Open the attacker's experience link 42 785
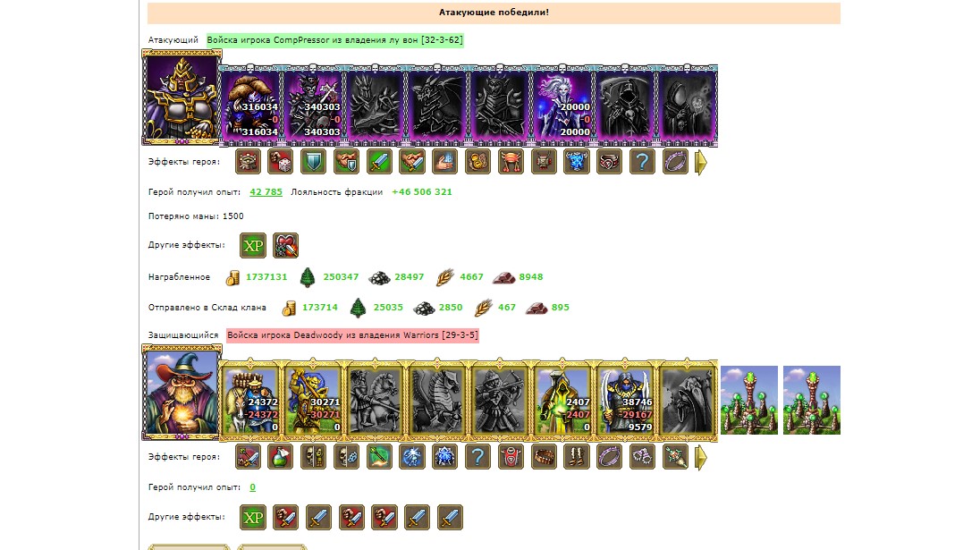This screenshot has height=550, width=980. click(x=266, y=192)
